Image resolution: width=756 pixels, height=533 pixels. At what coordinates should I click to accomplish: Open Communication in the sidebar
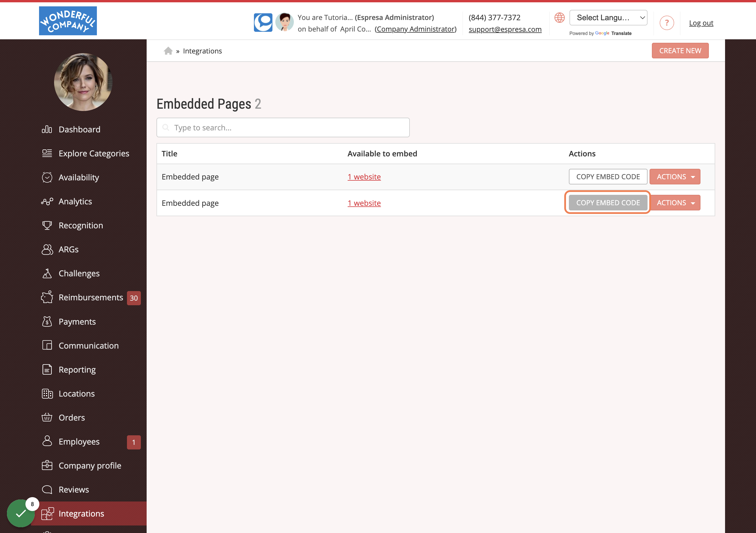pyautogui.click(x=88, y=345)
